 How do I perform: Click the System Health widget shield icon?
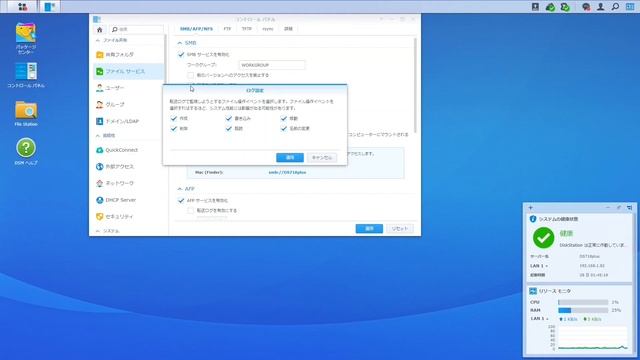point(533,219)
